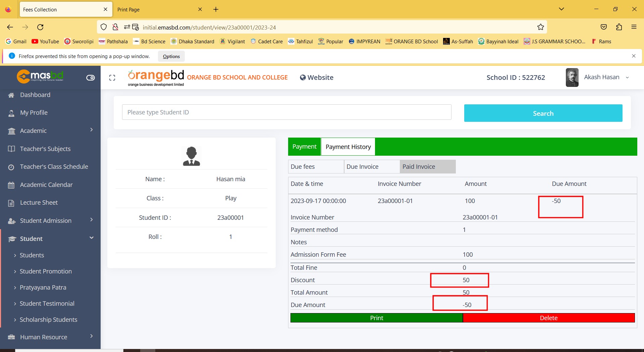Reload the page using the refresh icon
644x352 pixels.
tap(40, 27)
